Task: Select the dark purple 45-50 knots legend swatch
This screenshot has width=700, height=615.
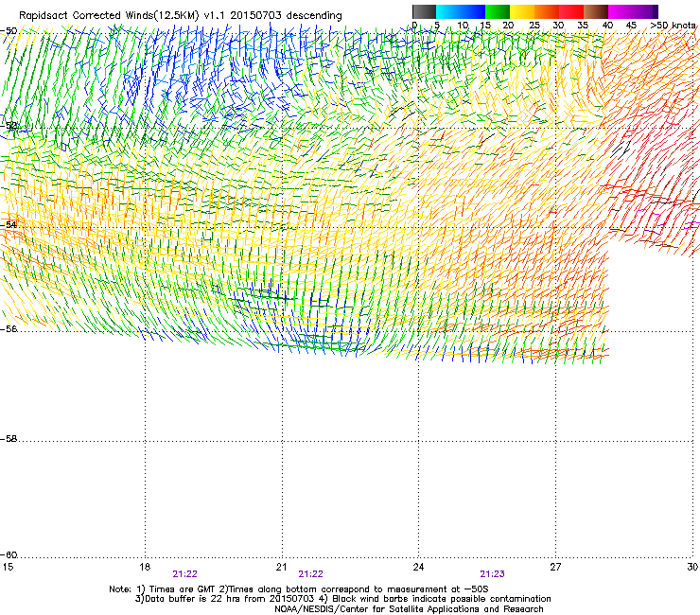Action: [645, 11]
